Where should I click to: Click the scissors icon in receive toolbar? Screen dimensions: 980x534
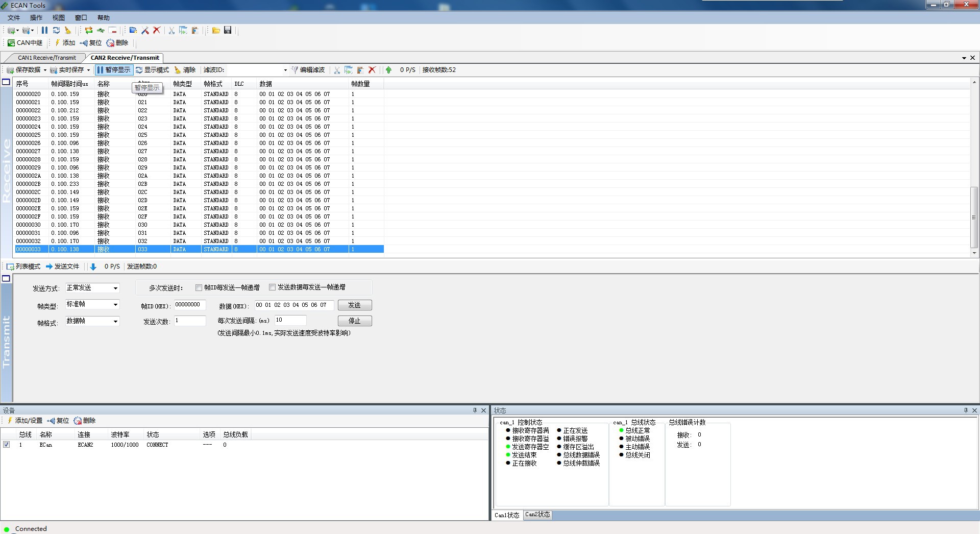click(x=337, y=70)
